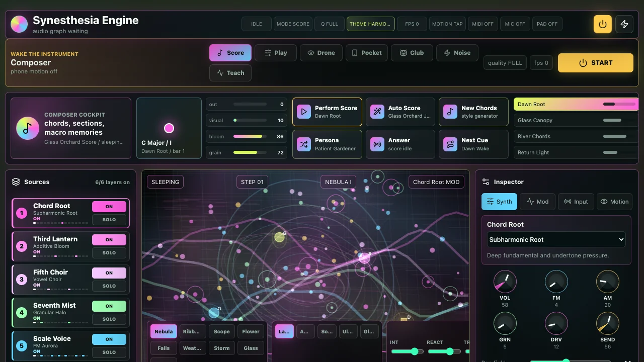Select layer number 3 badge for Fifth Choir
This screenshot has height=362, width=644.
[x=22, y=280]
